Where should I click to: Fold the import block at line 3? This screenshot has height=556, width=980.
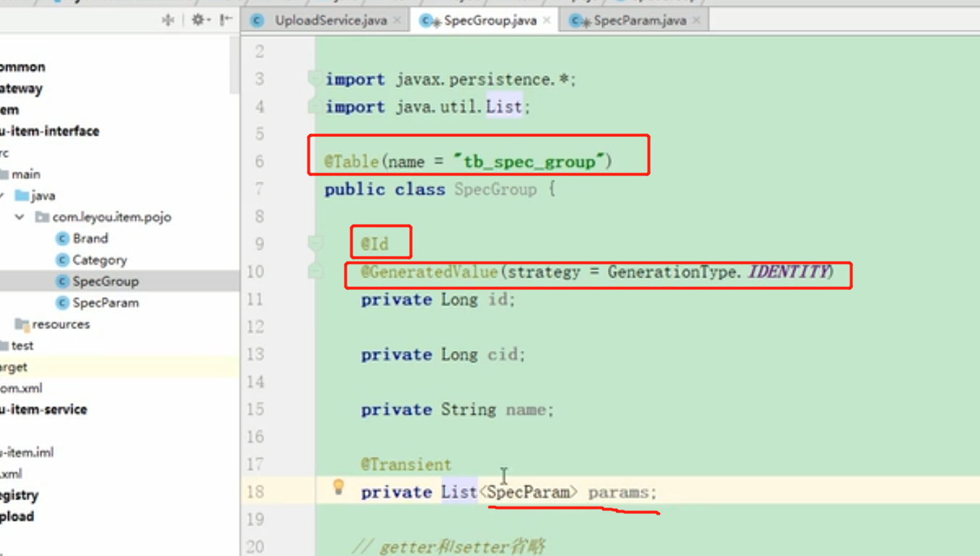[x=315, y=77]
